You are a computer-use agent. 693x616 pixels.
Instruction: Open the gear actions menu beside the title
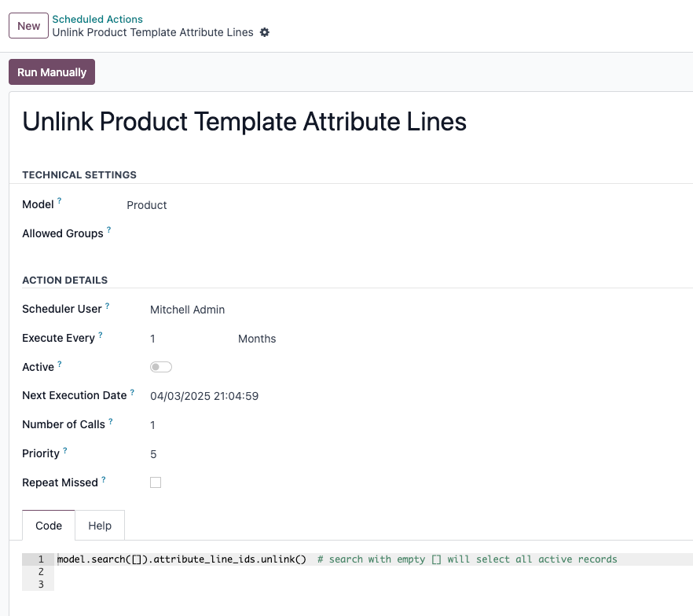[264, 32]
